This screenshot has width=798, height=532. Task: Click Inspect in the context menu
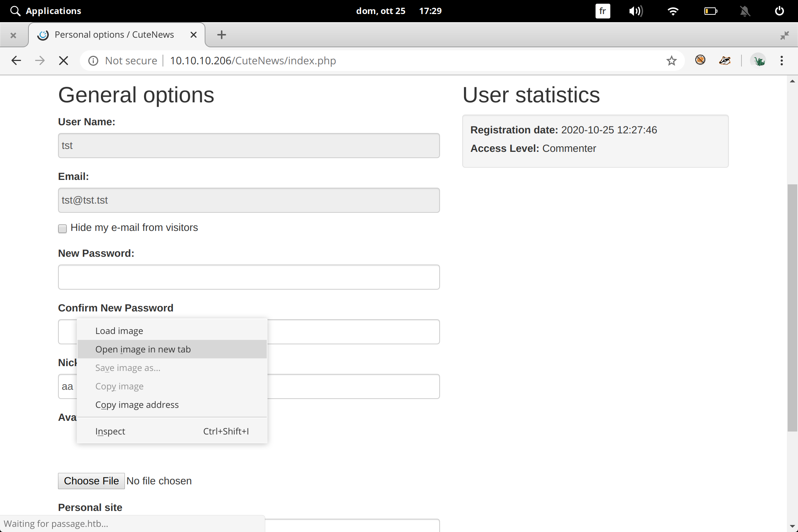110,431
